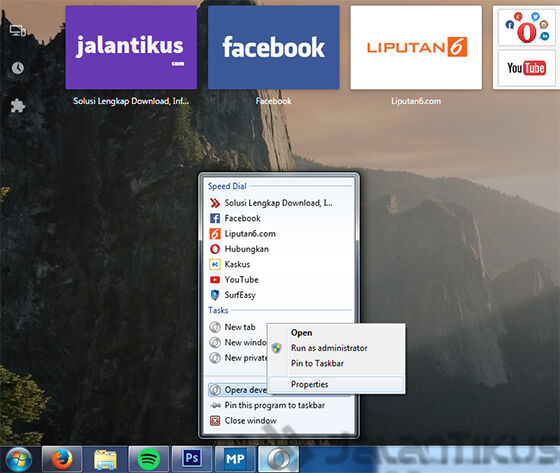Choose the New window task
The width and height of the screenshot is (560, 473).
[238, 342]
